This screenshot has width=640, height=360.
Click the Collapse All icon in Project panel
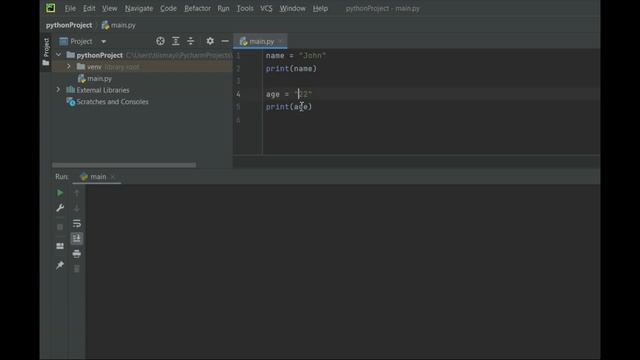coord(191,41)
